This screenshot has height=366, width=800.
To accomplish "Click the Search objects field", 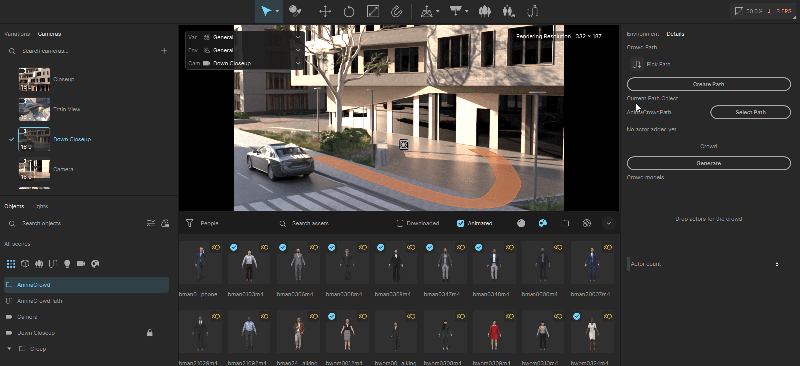I will coord(74,224).
